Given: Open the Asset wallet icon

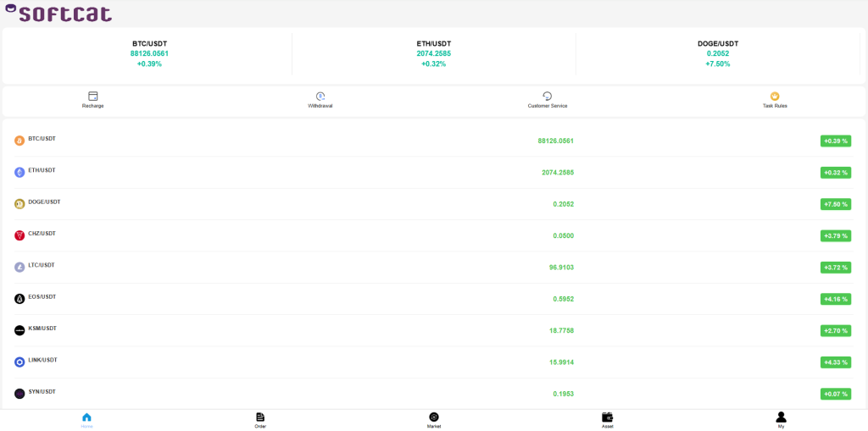Looking at the screenshot, I should (607, 417).
